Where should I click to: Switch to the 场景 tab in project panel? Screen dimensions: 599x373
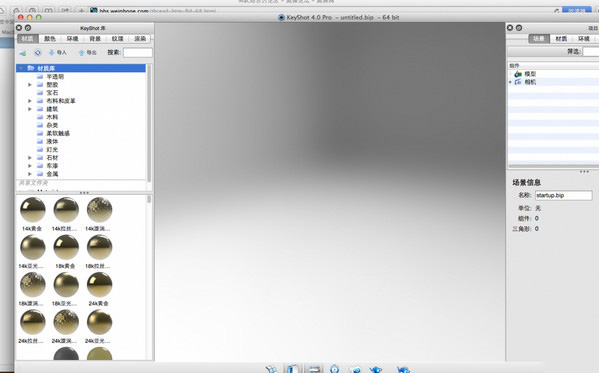click(539, 39)
